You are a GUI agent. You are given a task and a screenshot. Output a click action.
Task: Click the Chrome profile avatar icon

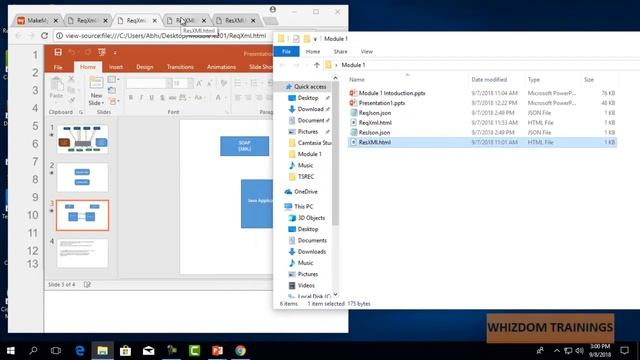273,9
